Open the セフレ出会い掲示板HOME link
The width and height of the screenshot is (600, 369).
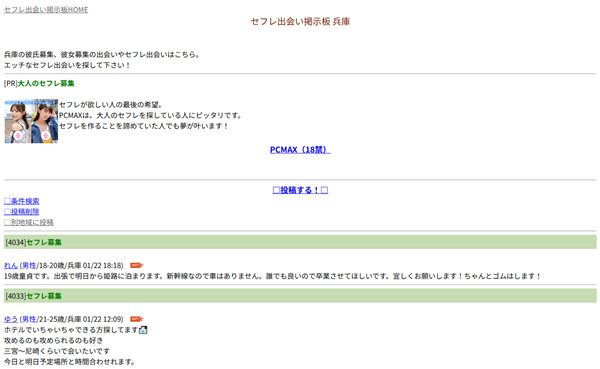[46, 10]
